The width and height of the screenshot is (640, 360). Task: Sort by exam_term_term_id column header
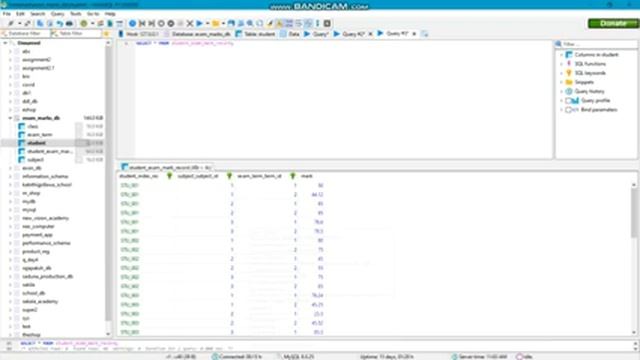(x=259, y=176)
